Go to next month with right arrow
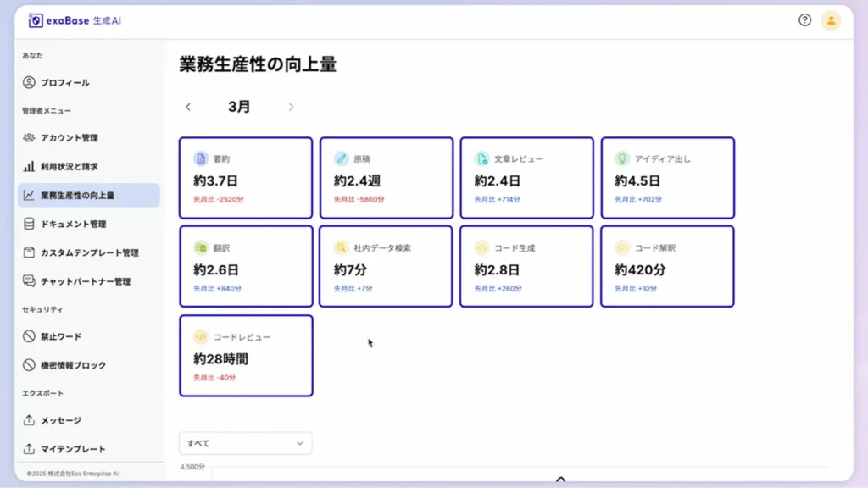This screenshot has width=868, height=488. click(292, 107)
